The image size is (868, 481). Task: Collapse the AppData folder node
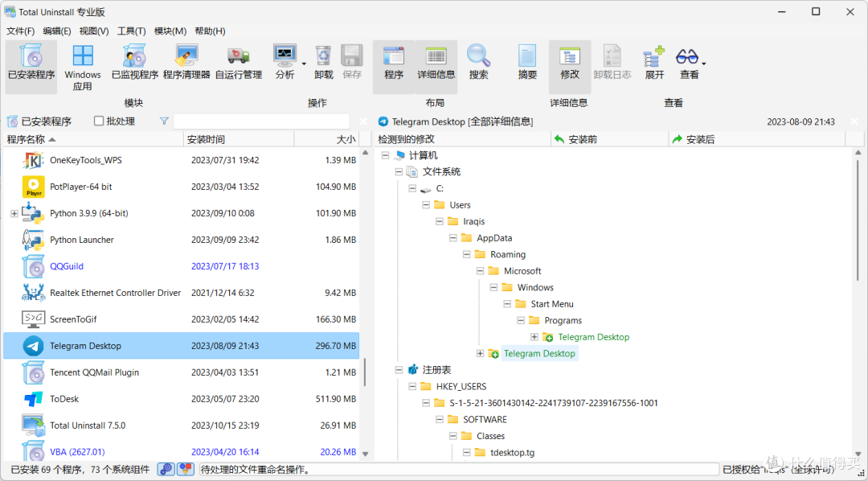click(x=452, y=238)
